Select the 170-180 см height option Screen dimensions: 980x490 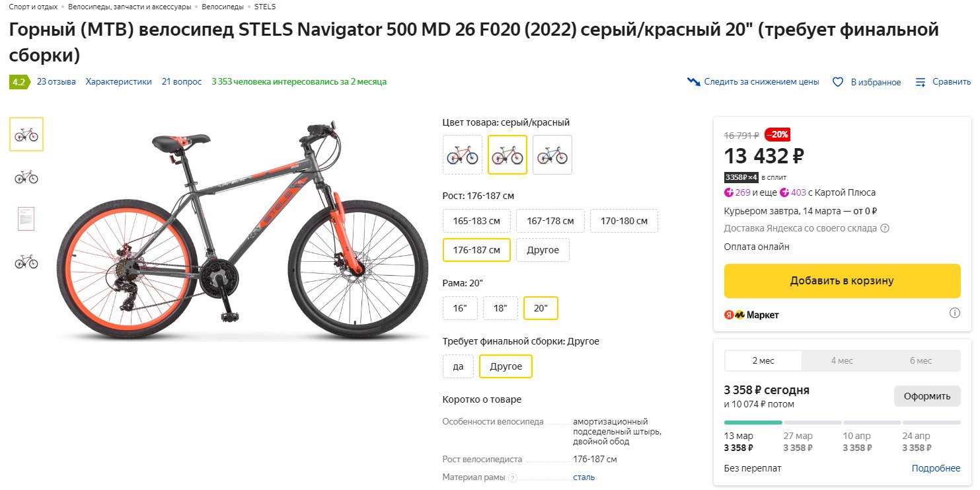coord(624,221)
